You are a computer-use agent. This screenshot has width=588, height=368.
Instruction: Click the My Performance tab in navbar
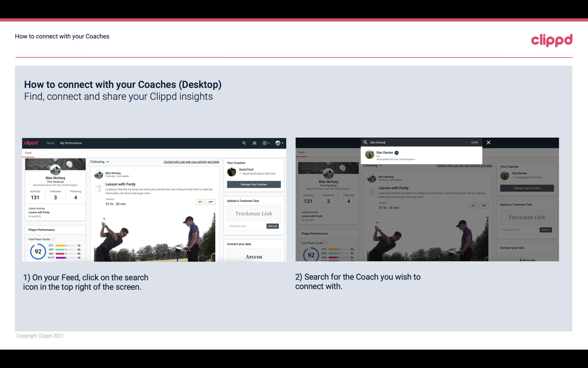coord(71,143)
